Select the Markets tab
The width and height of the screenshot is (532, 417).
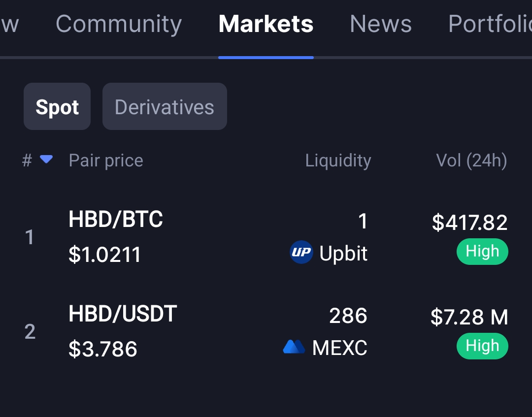coord(266,24)
